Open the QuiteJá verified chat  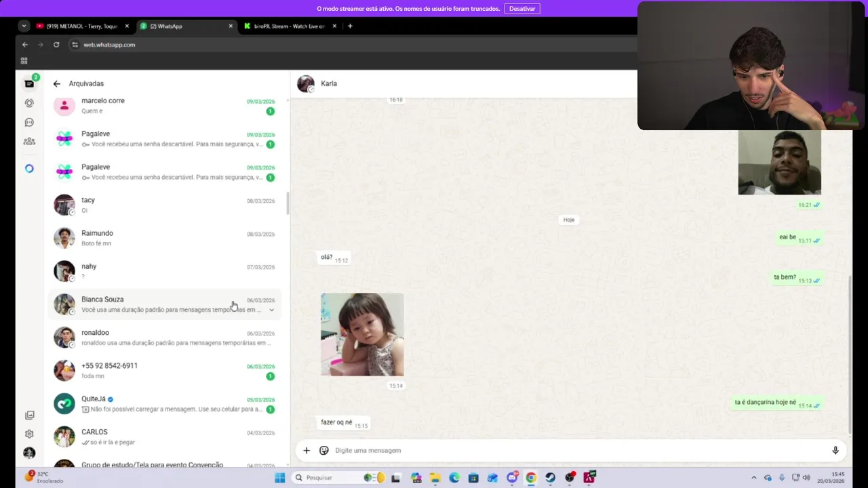[164, 404]
